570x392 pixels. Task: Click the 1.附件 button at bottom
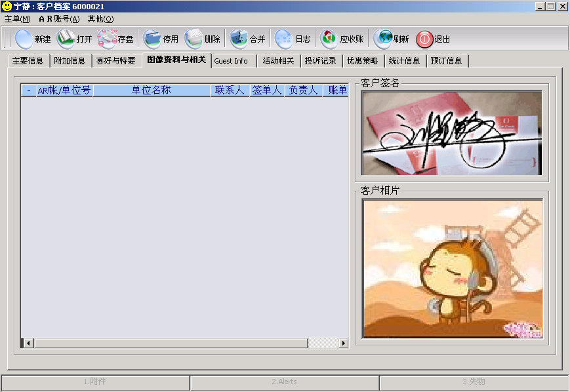95,382
